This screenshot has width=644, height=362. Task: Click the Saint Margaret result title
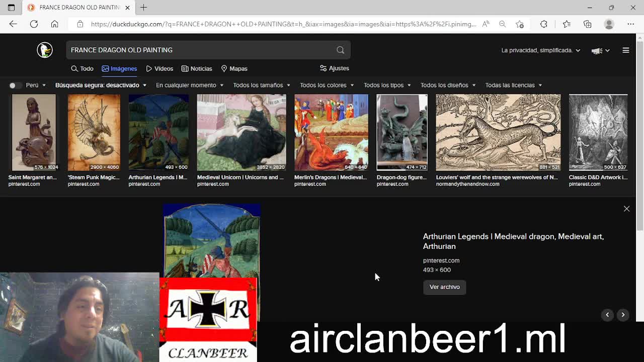point(33,177)
